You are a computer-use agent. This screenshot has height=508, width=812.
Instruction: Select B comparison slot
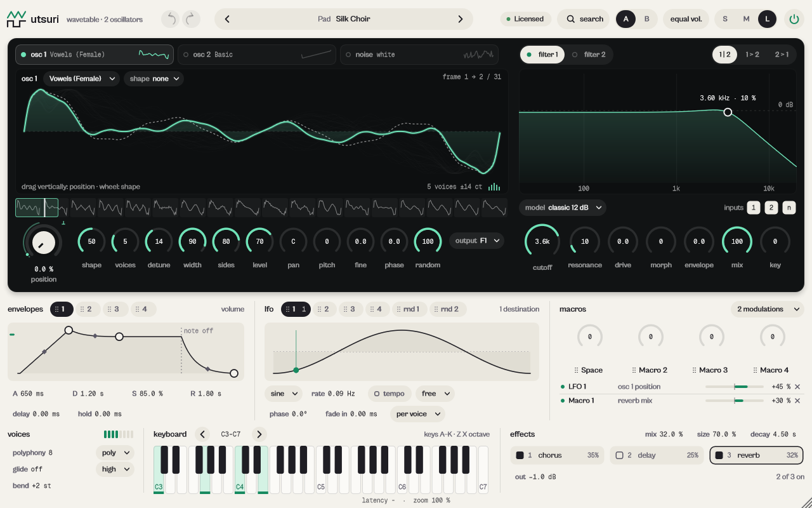pos(647,19)
